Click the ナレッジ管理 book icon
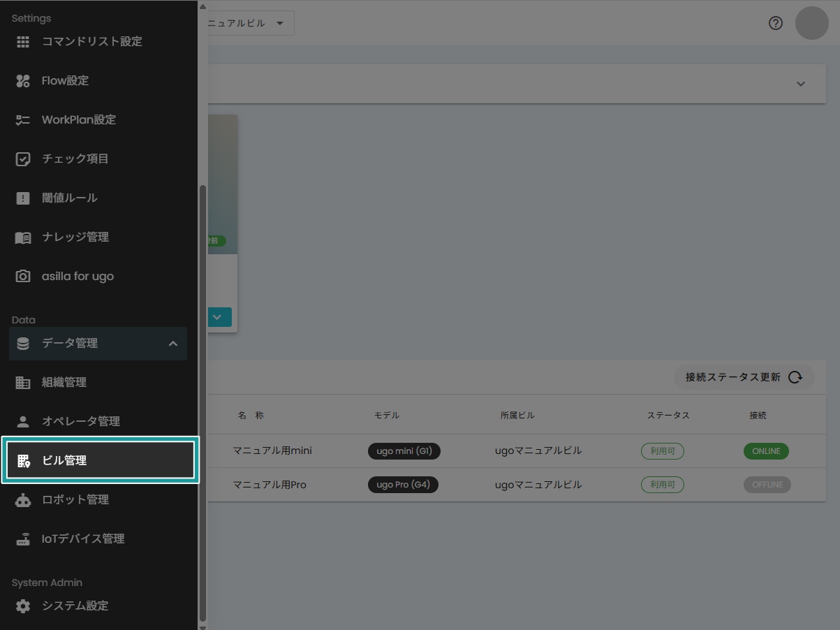 tap(23, 237)
